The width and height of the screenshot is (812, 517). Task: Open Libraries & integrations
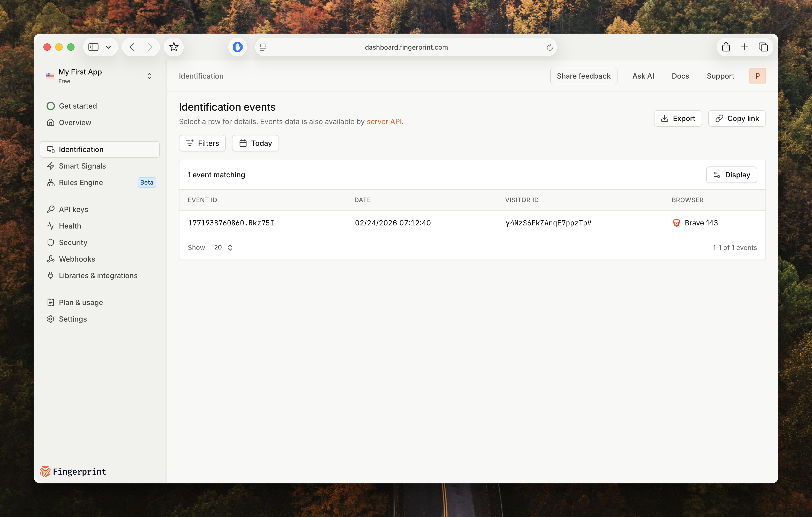pos(98,275)
